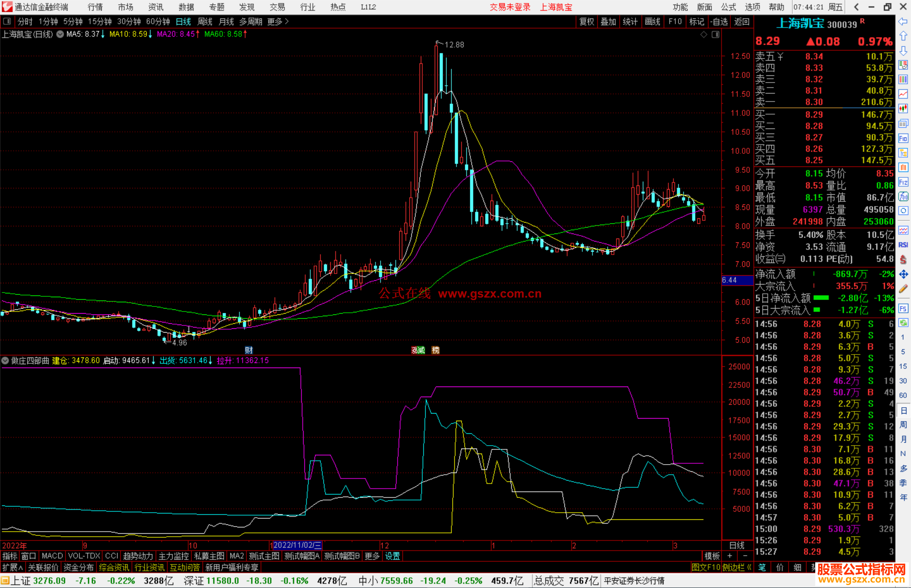This screenshot has width=911, height=588.
Task: Click the plus zoom button next to 模板
Action: click(x=730, y=556)
